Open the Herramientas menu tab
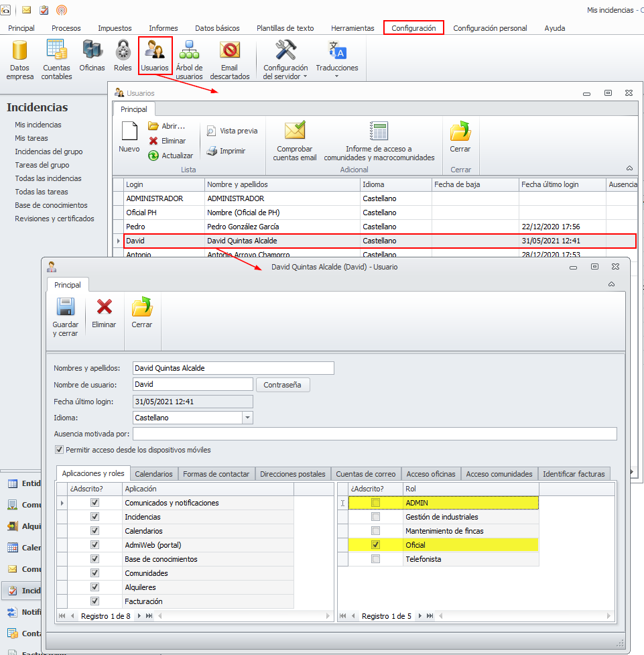Viewport: 644px width, 655px height. pos(352,28)
